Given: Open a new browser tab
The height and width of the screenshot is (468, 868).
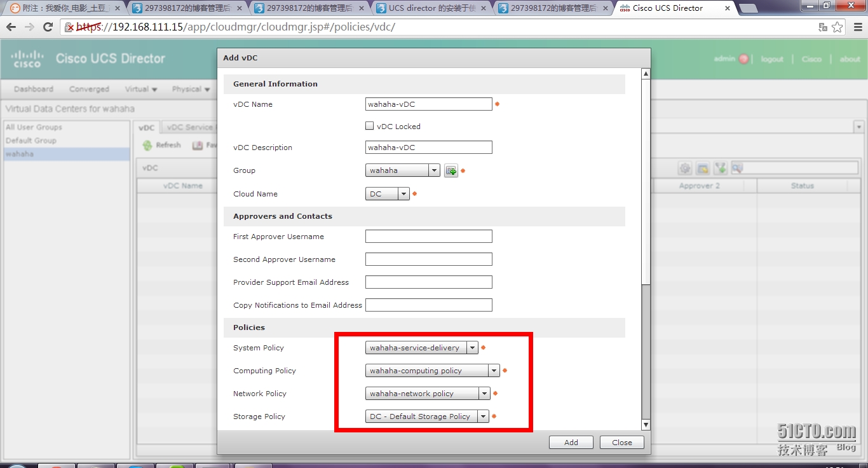Looking at the screenshot, I should point(748,8).
